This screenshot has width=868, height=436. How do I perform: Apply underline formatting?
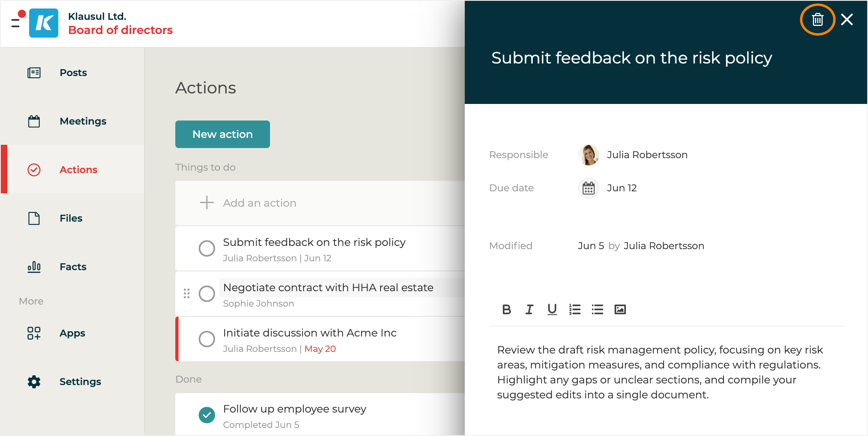[x=552, y=309]
